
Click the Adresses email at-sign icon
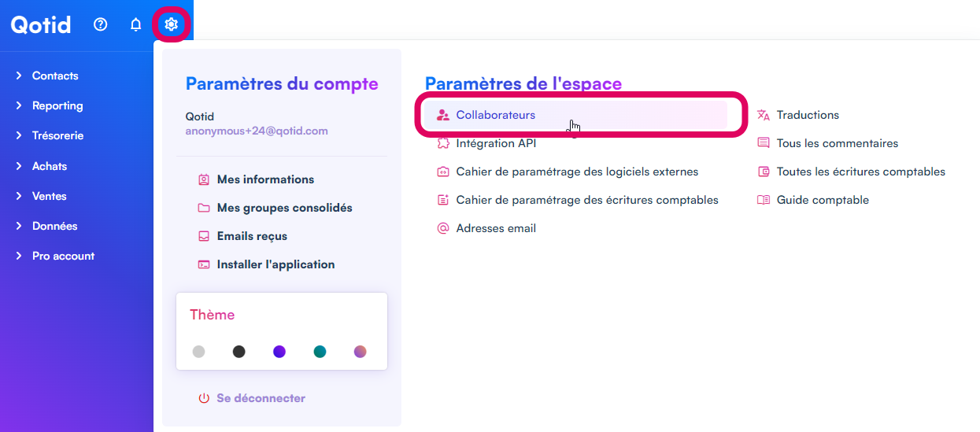click(442, 228)
